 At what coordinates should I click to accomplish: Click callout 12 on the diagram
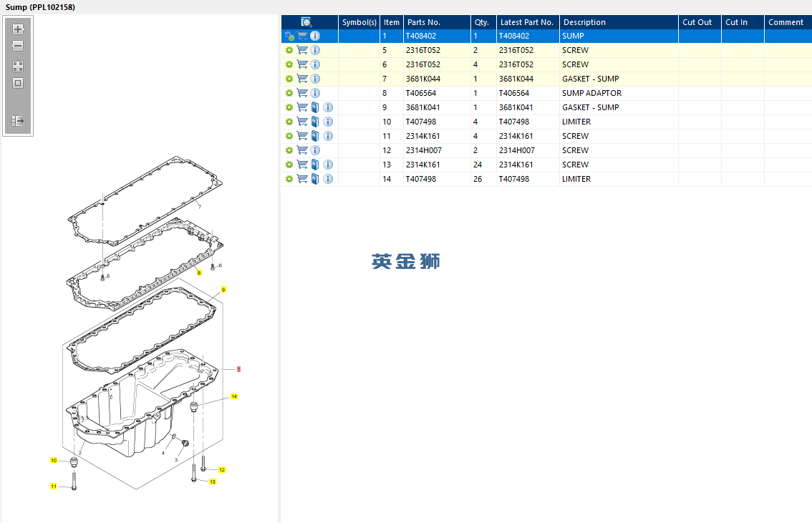222,470
